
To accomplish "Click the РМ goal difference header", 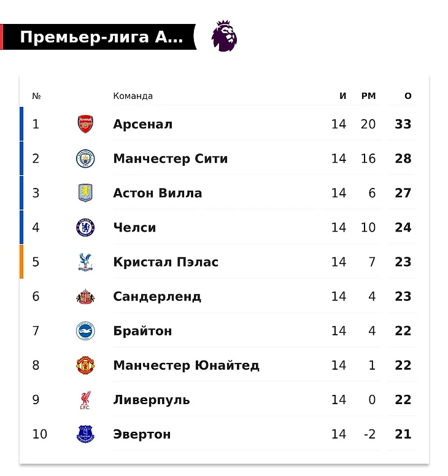I will pyautogui.click(x=368, y=96).
